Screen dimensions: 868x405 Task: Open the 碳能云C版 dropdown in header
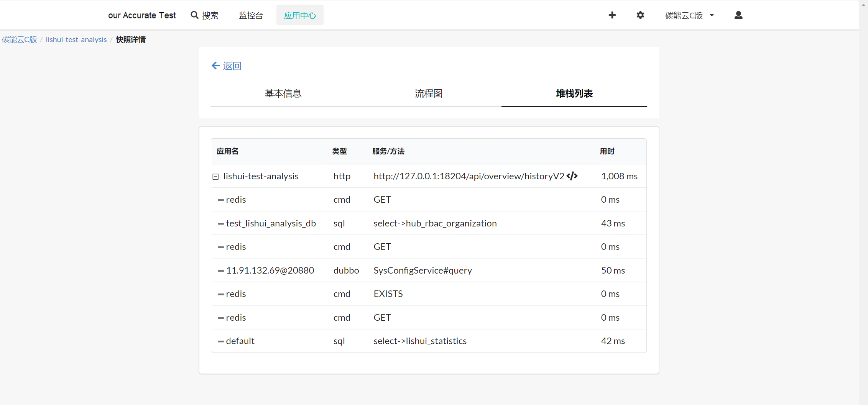click(689, 15)
